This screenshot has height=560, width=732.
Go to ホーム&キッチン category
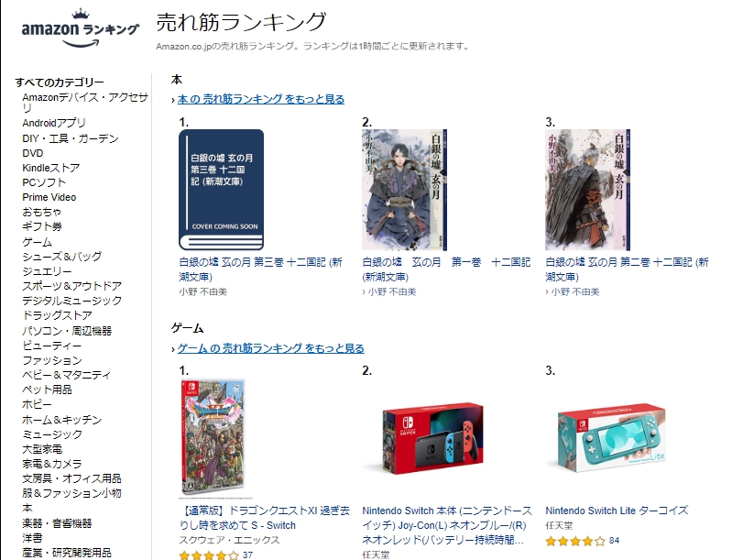pos(61,420)
